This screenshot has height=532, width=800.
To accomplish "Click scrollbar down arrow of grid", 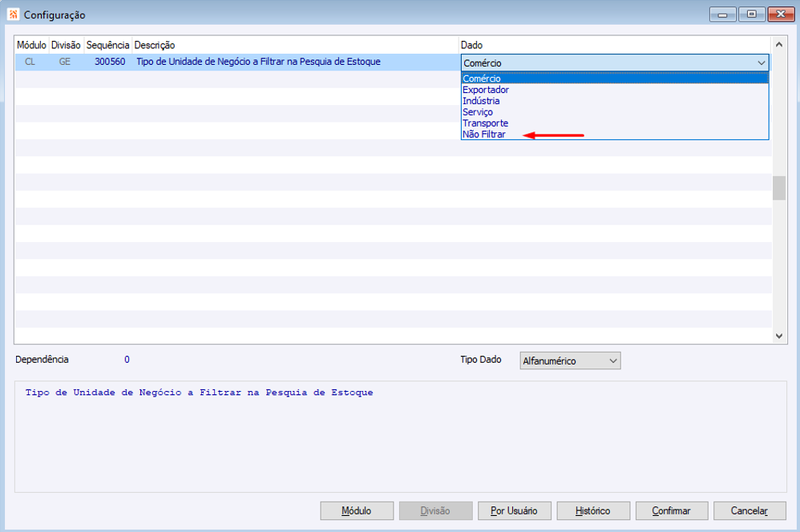I will coord(779,336).
